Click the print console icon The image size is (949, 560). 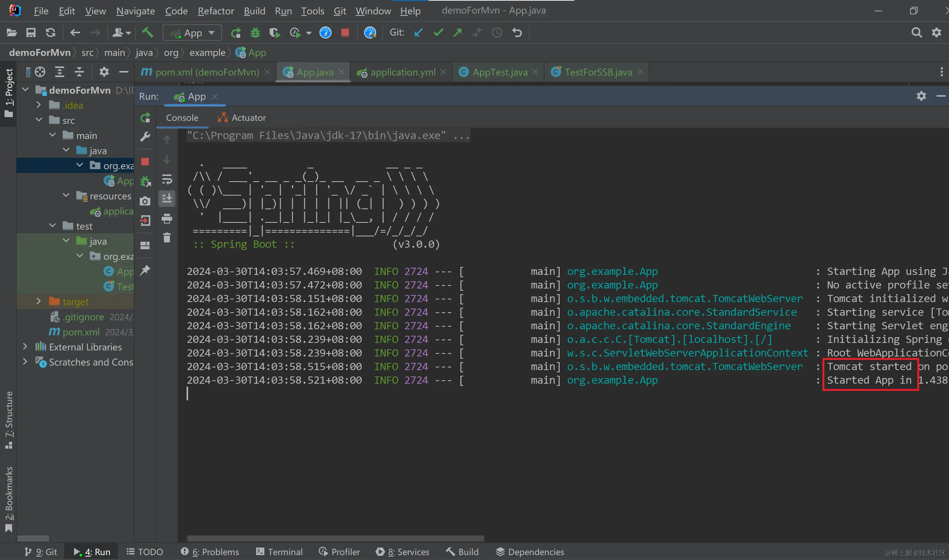click(x=167, y=218)
